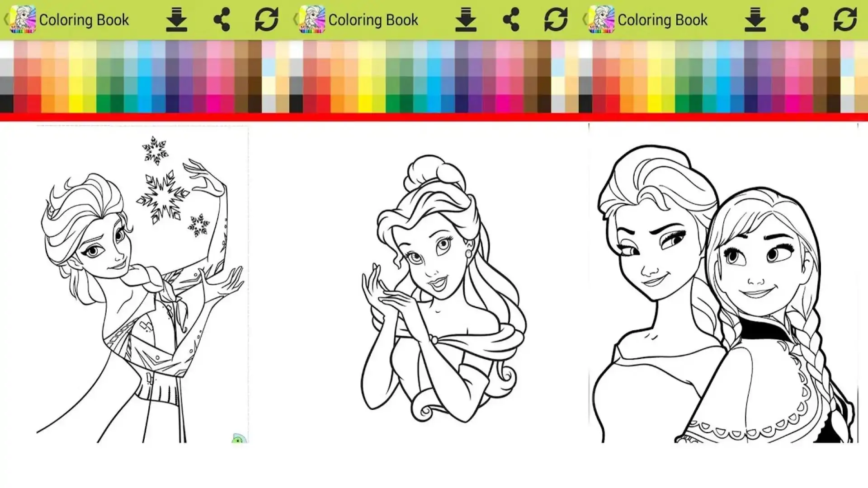Pick the bottom-row navy blue in the left palette
868x488 pixels.
coord(172,103)
